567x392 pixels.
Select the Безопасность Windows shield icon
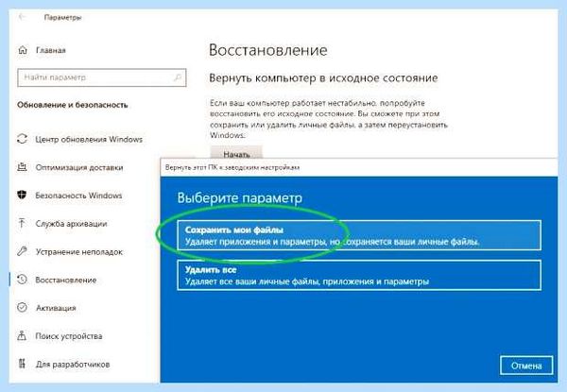[x=22, y=196]
